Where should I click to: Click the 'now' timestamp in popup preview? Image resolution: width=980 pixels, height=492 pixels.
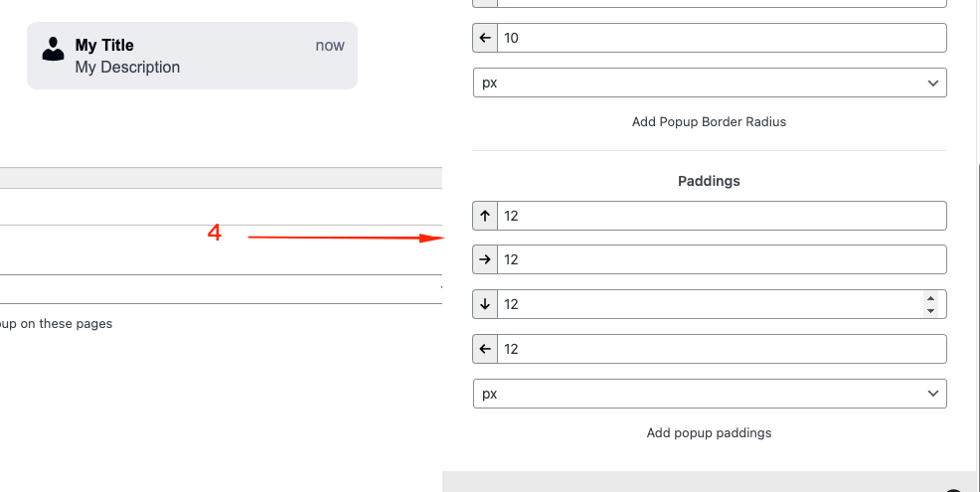tap(330, 45)
